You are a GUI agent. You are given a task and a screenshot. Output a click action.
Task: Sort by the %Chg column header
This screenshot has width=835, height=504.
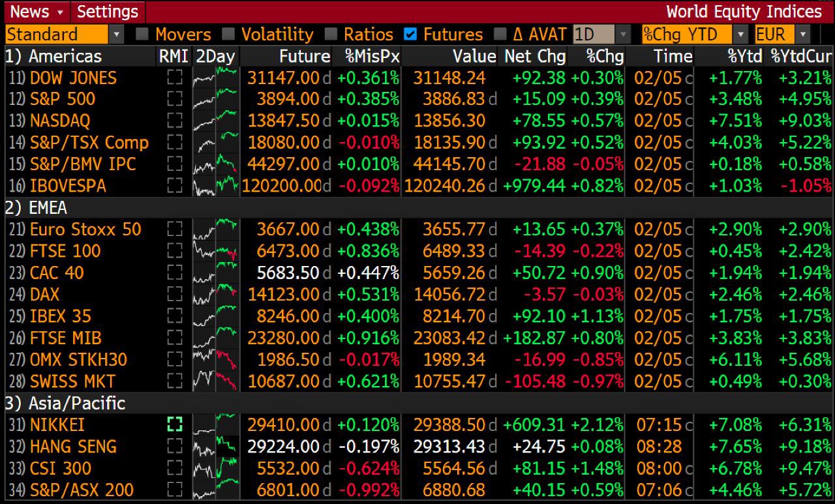tap(605, 56)
